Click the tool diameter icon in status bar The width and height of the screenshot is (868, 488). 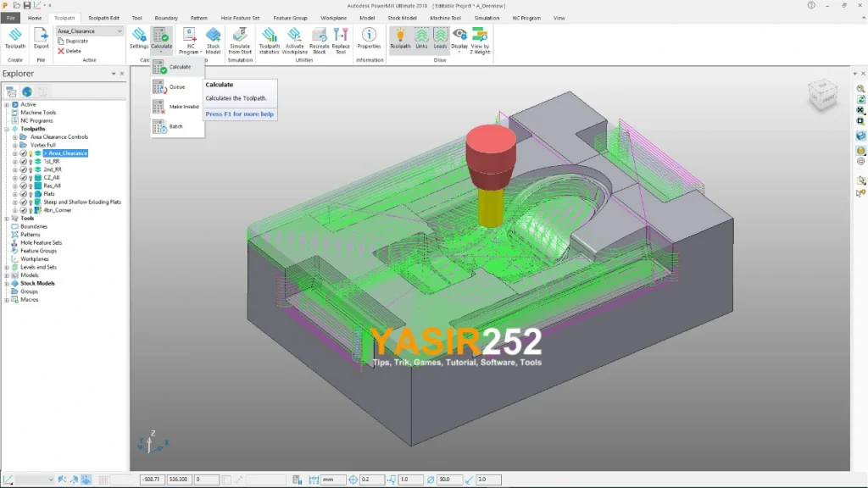click(x=430, y=480)
